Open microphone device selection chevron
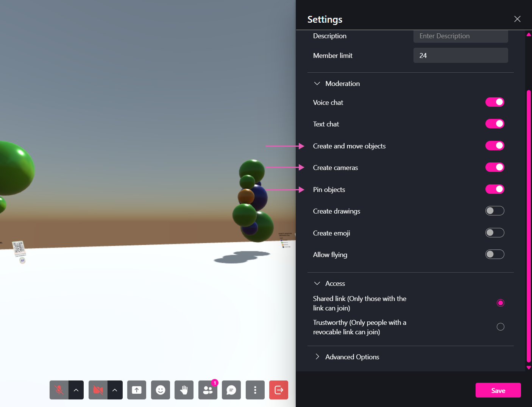The width and height of the screenshot is (532, 407). 76,390
